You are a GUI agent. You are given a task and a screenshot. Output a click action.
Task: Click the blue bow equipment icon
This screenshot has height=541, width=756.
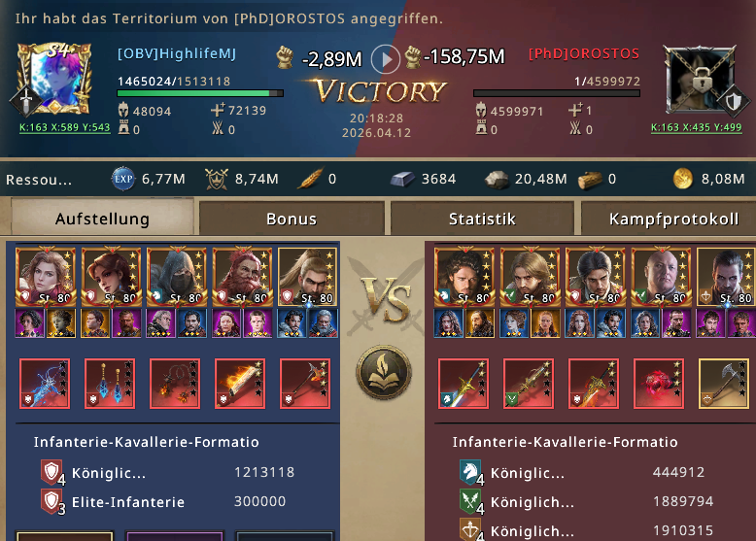click(45, 384)
